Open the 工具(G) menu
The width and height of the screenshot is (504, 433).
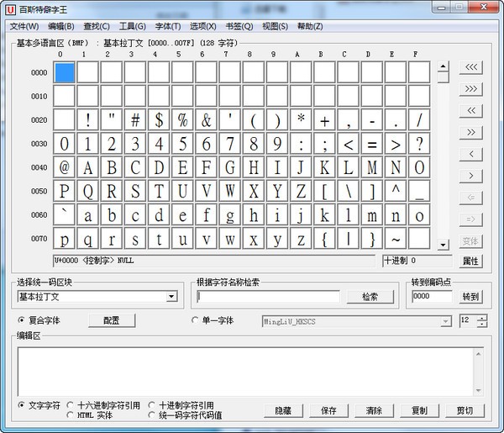(x=133, y=26)
